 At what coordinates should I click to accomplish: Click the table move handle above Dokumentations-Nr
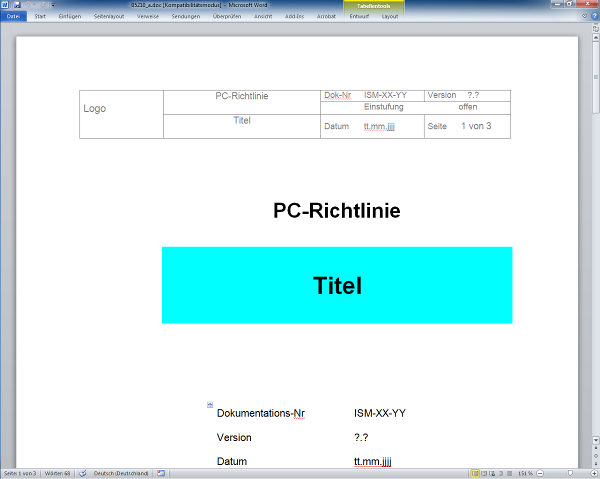pos(210,405)
